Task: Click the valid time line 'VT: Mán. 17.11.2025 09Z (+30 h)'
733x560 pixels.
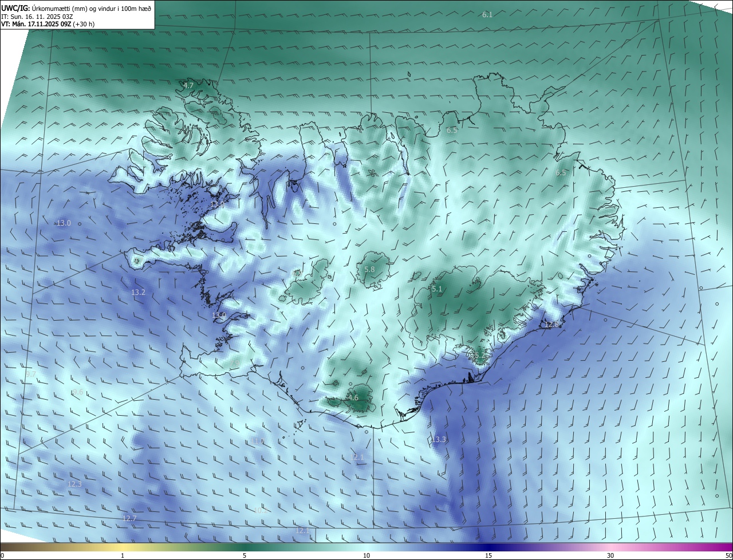Action: point(48,24)
